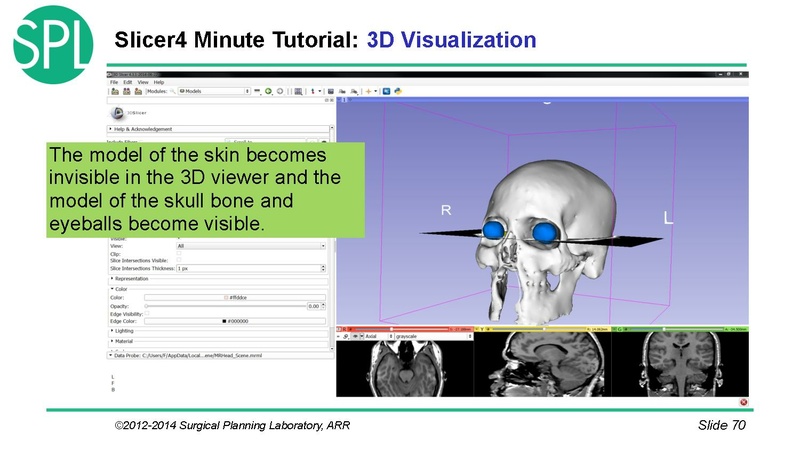Open the Edit menu
This screenshot has width=800, height=450.
[128, 82]
